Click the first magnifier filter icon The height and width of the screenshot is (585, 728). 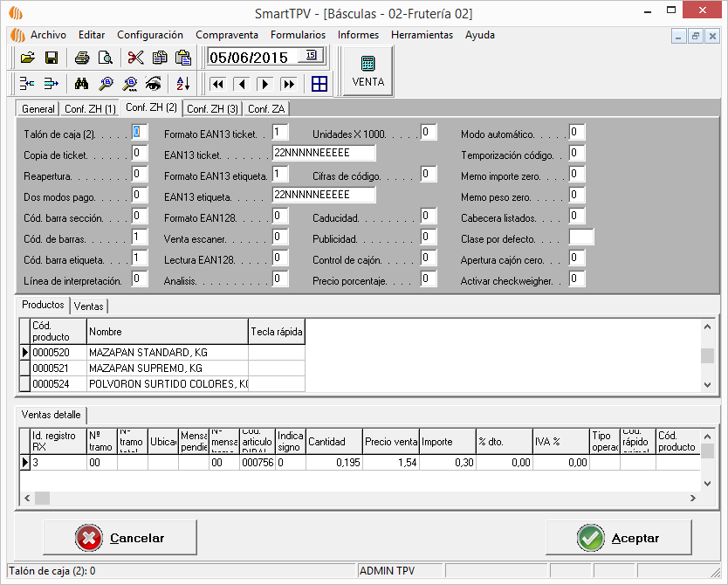click(x=106, y=84)
